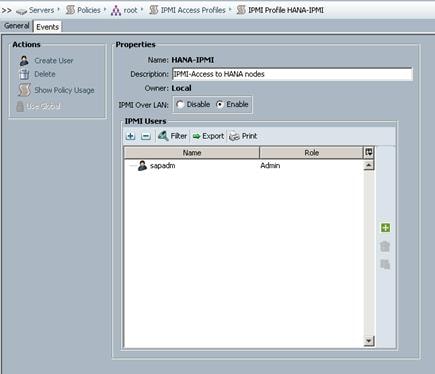Image resolution: width=435 pixels, height=374 pixels.
Task: Click the Admin role cell
Action: [270, 166]
